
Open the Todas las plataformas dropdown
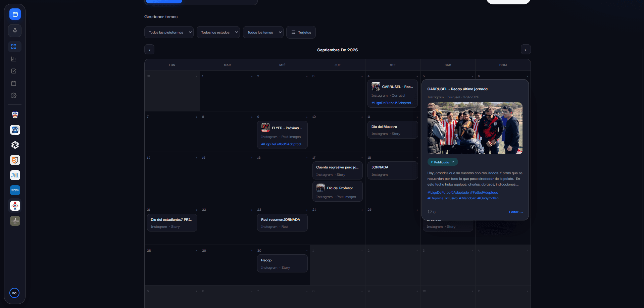coord(169,32)
